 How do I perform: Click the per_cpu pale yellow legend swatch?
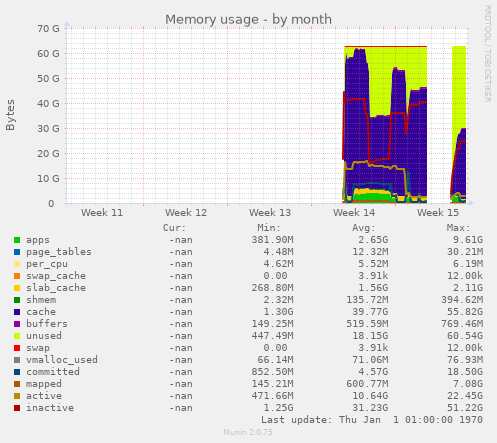(17, 264)
